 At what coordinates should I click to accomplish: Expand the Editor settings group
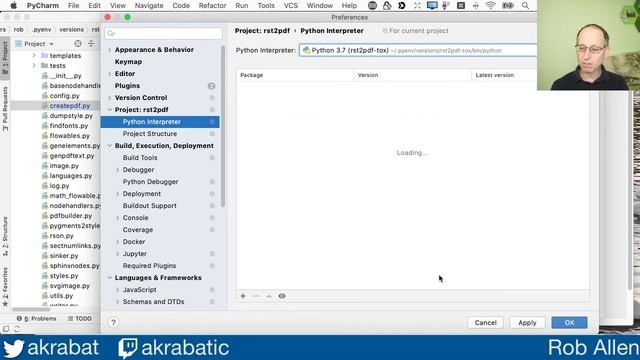[109, 74]
